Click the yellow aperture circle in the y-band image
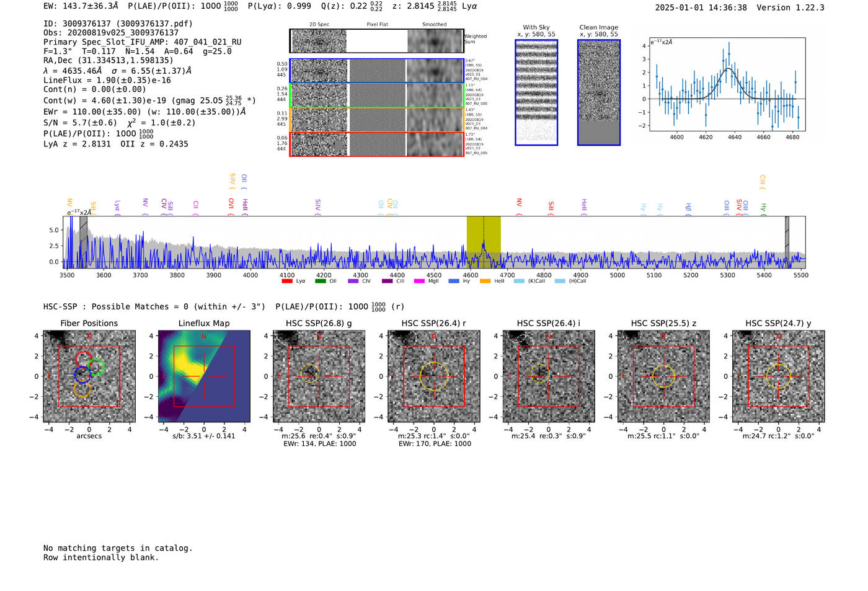This screenshot has width=868, height=591. point(779,376)
